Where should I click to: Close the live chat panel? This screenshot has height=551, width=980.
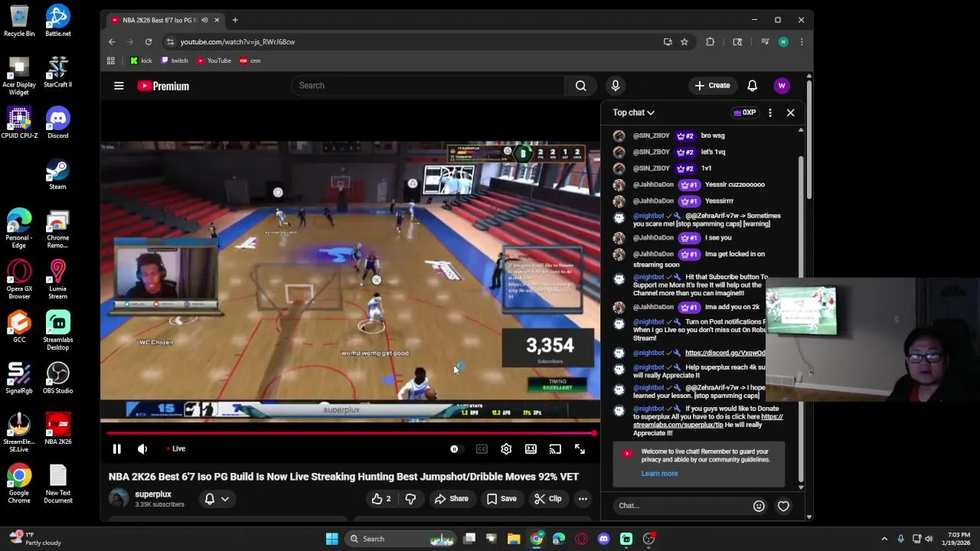click(790, 112)
